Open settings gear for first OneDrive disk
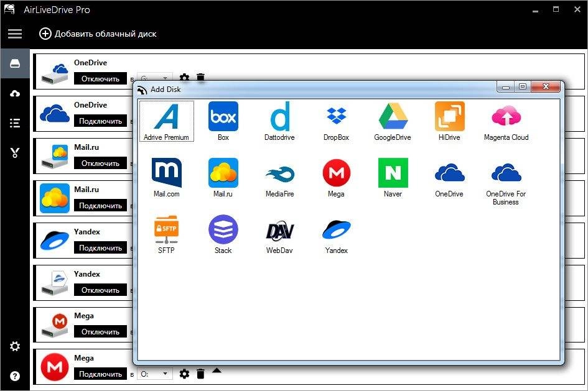The image size is (588, 391). (x=184, y=77)
